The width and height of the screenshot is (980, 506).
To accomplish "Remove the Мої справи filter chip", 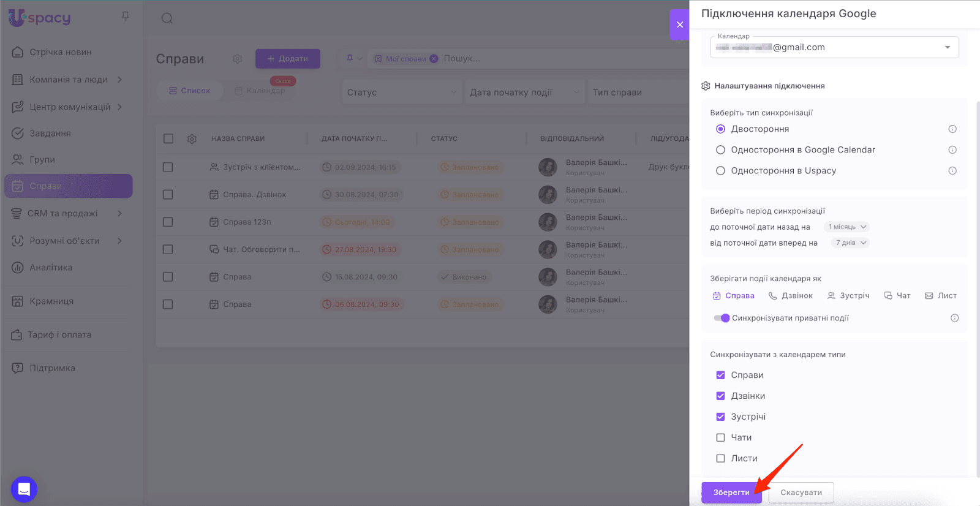I will point(434,59).
